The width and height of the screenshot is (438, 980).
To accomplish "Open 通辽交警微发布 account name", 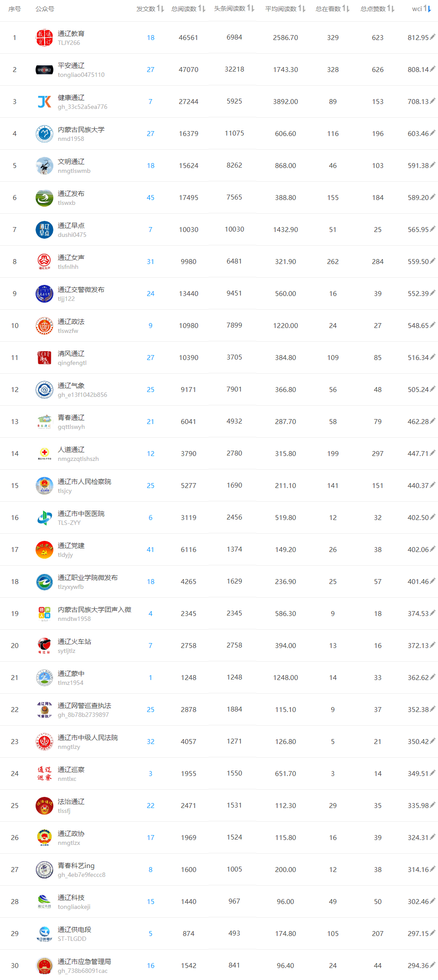I will [81, 289].
